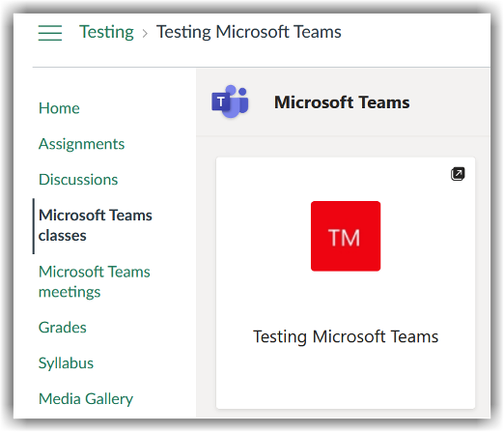The image size is (504, 433).
Task: Open the Assignments page
Action: tap(81, 144)
